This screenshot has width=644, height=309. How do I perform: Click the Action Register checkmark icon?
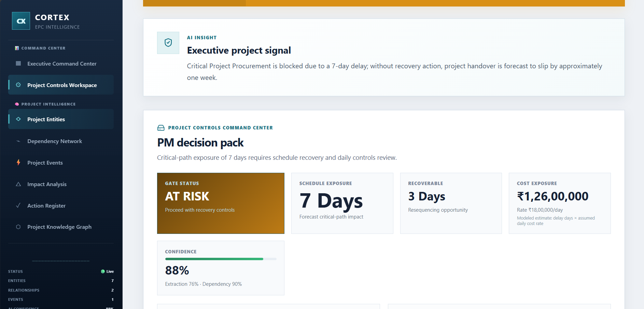18,206
